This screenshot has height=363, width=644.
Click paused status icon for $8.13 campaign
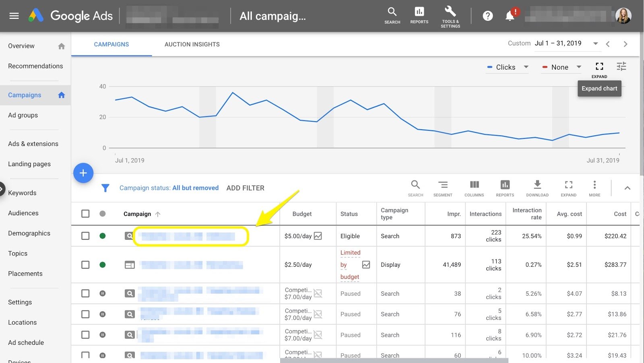point(103,293)
